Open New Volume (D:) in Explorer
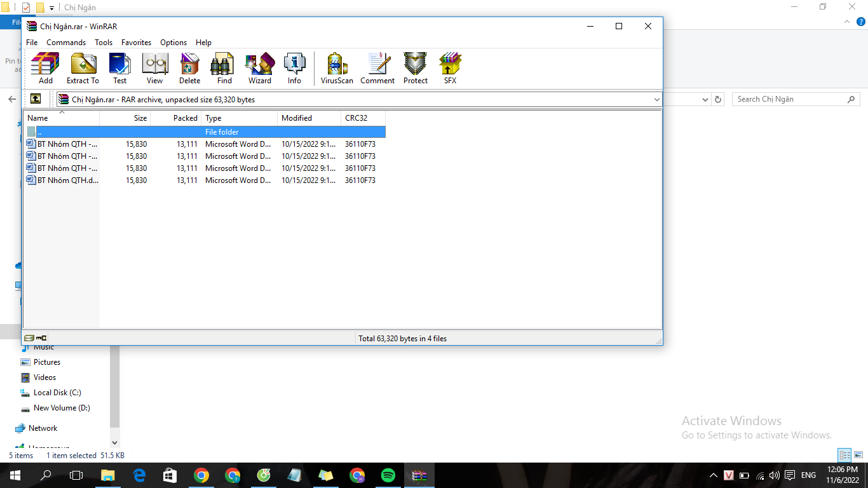 62,408
